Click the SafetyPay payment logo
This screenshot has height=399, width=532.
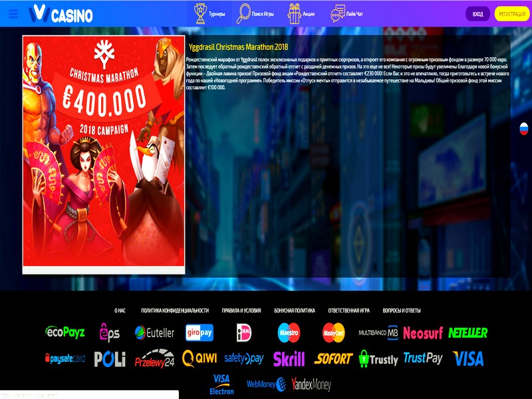[x=244, y=358]
